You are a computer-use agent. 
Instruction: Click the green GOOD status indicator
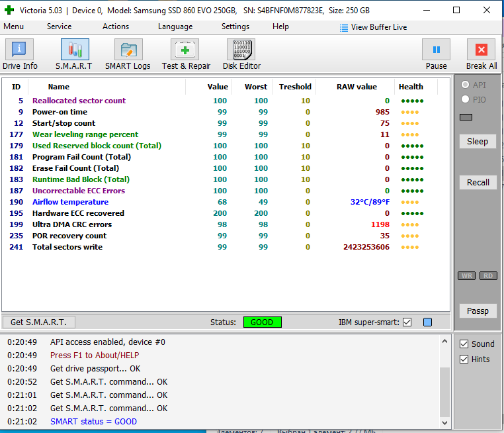(263, 322)
